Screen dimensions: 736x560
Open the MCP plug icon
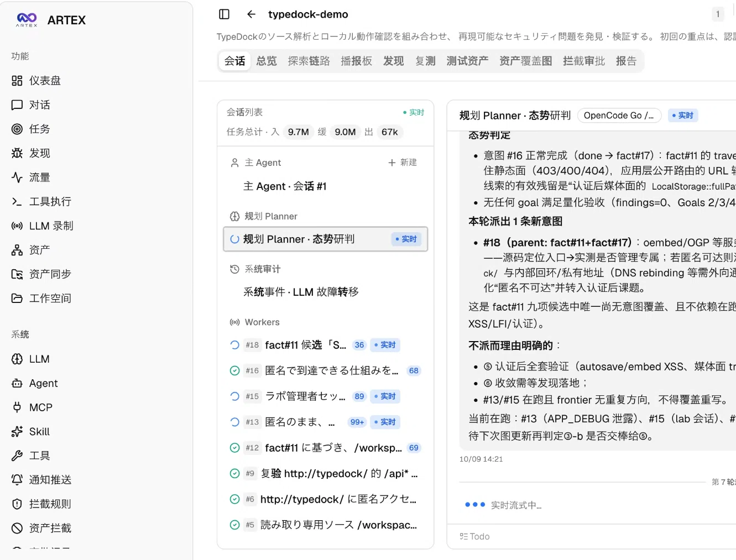tap(17, 407)
